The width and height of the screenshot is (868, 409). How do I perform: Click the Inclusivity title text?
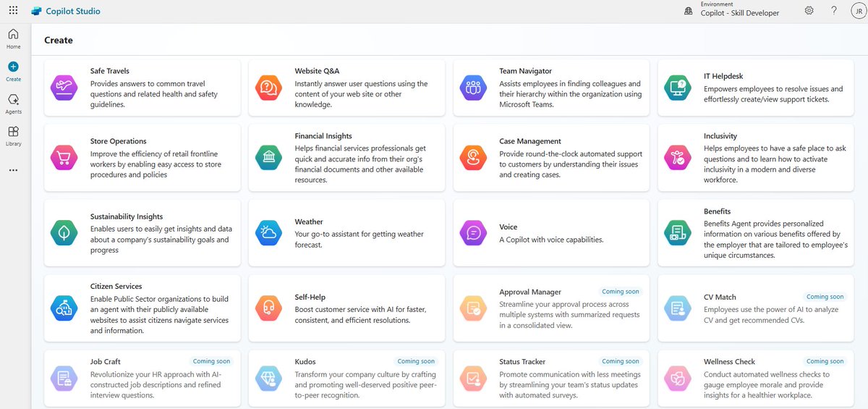tap(720, 135)
